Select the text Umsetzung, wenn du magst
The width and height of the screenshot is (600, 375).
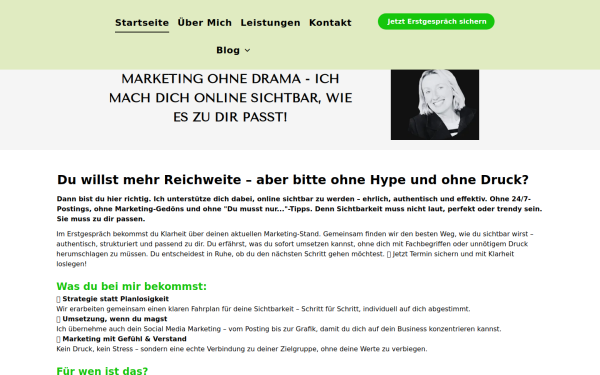pos(115,319)
